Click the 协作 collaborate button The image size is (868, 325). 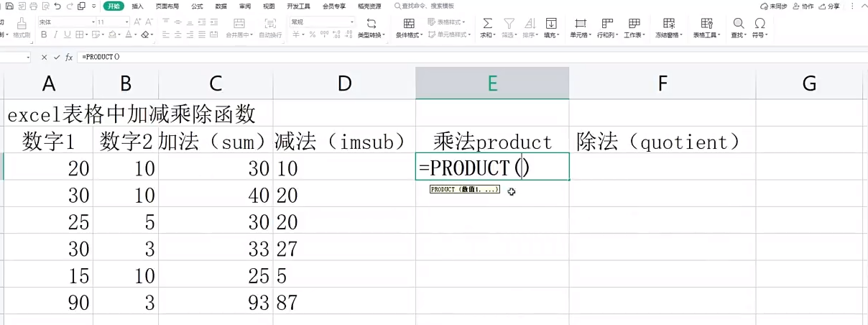coord(803,6)
